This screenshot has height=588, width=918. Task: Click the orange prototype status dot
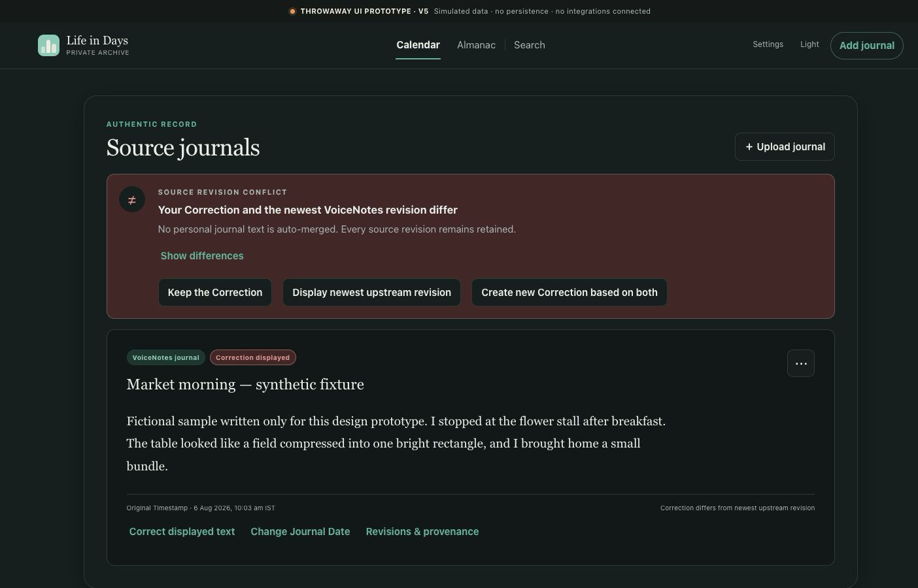point(292,11)
